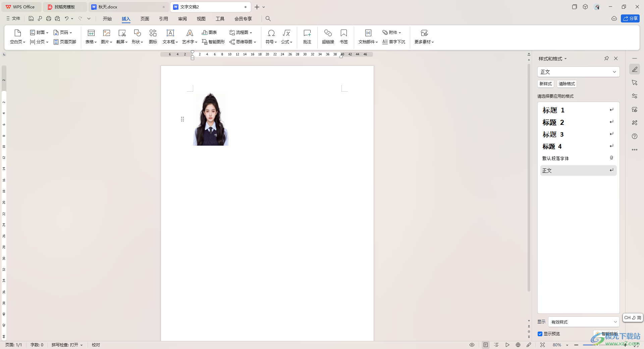Open the View (视图) ribbon tab
Screen dimensions: 644x349
[201, 19]
